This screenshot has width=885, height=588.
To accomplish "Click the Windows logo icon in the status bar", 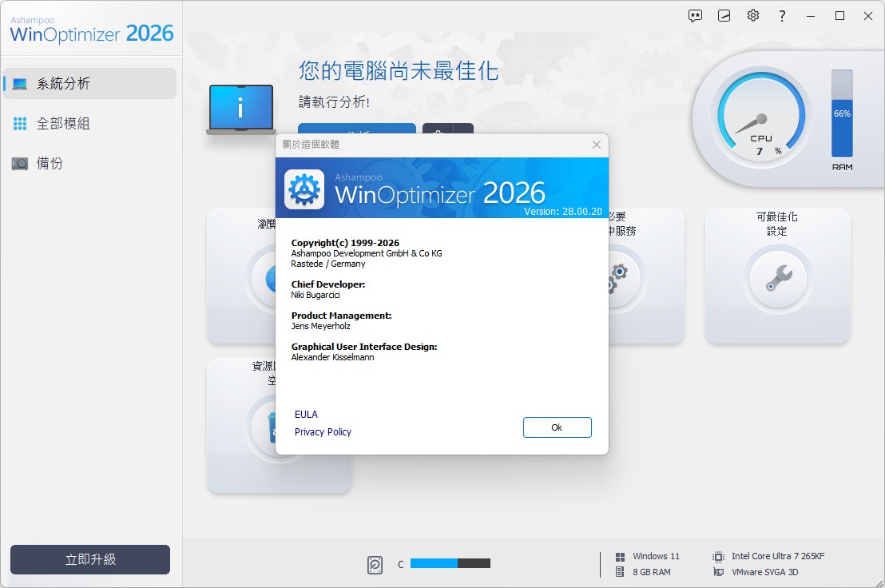I will pos(620,556).
